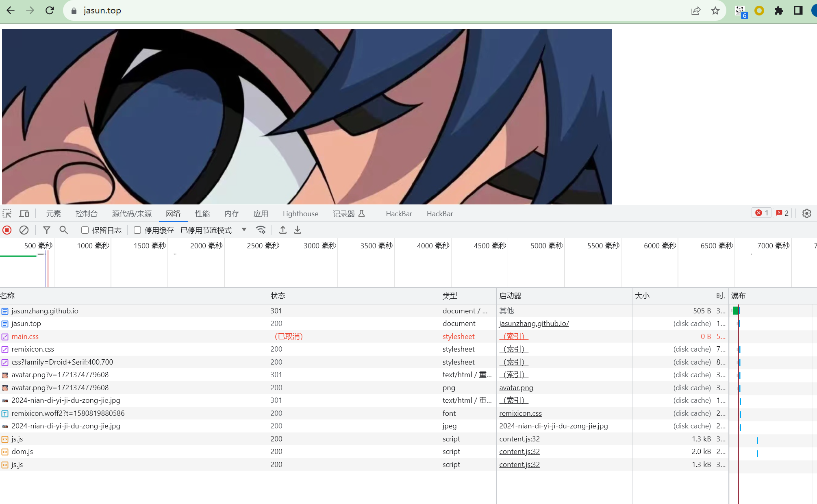Bookmark this page with star icon

(x=715, y=11)
